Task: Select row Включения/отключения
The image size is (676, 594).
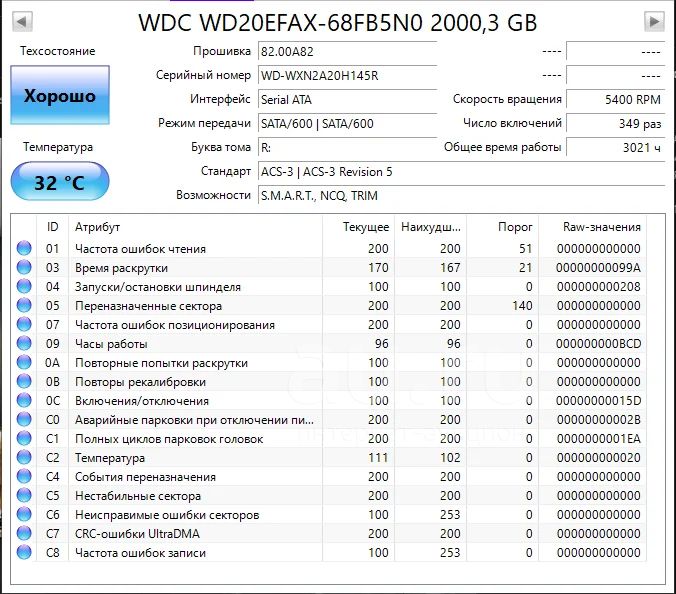Action: [x=329, y=400]
